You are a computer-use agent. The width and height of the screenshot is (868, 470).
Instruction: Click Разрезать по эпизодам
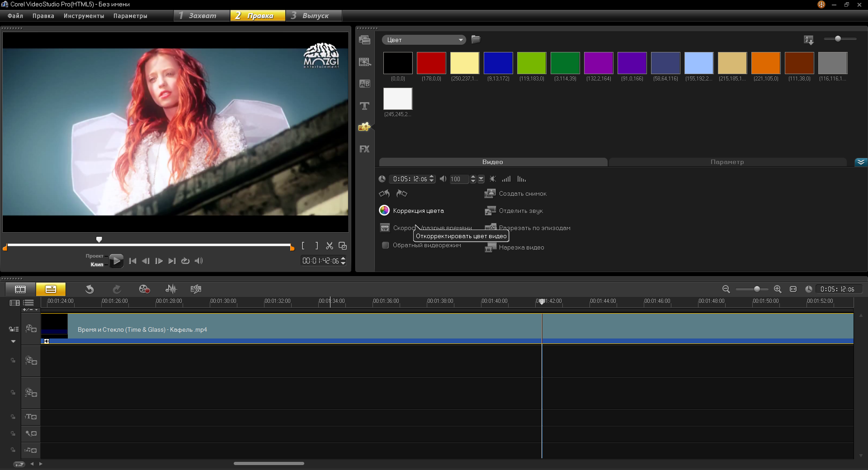coord(528,228)
